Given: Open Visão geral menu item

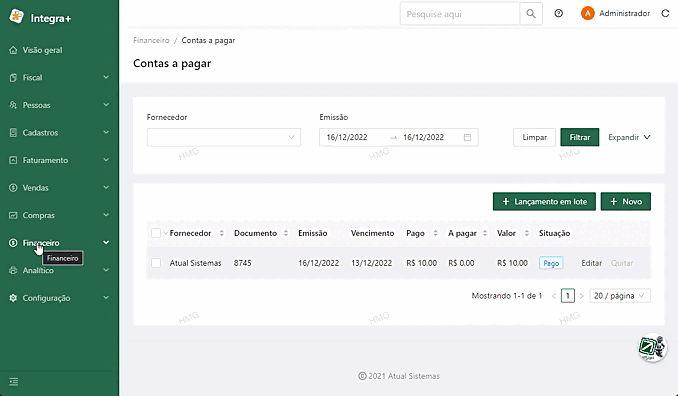Looking at the screenshot, I should (59, 50).
